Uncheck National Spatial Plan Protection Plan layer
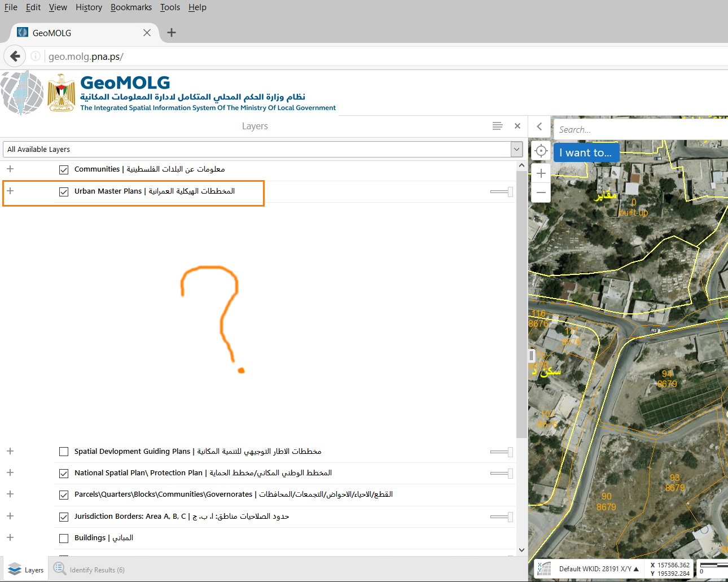 tap(64, 473)
